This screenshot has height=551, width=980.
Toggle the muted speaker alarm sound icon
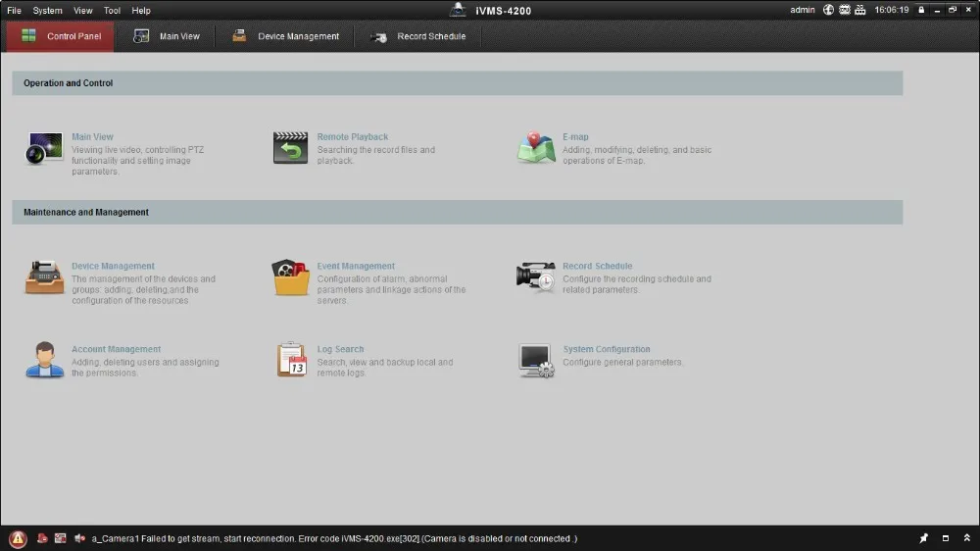79,538
